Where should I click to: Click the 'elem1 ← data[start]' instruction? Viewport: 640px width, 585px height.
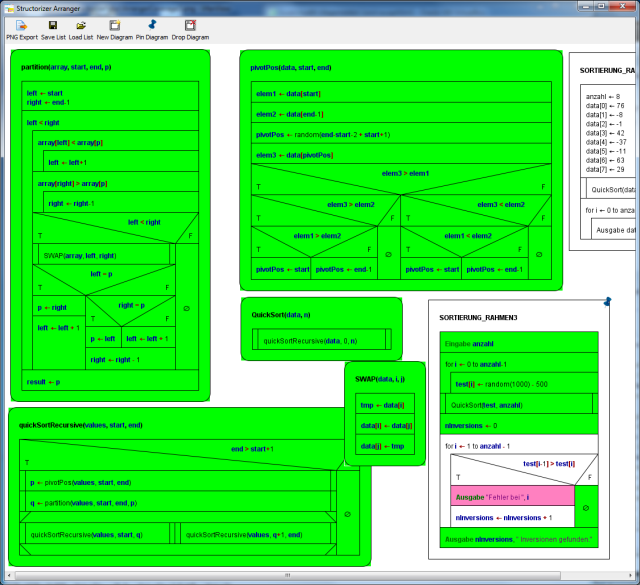pos(401,92)
